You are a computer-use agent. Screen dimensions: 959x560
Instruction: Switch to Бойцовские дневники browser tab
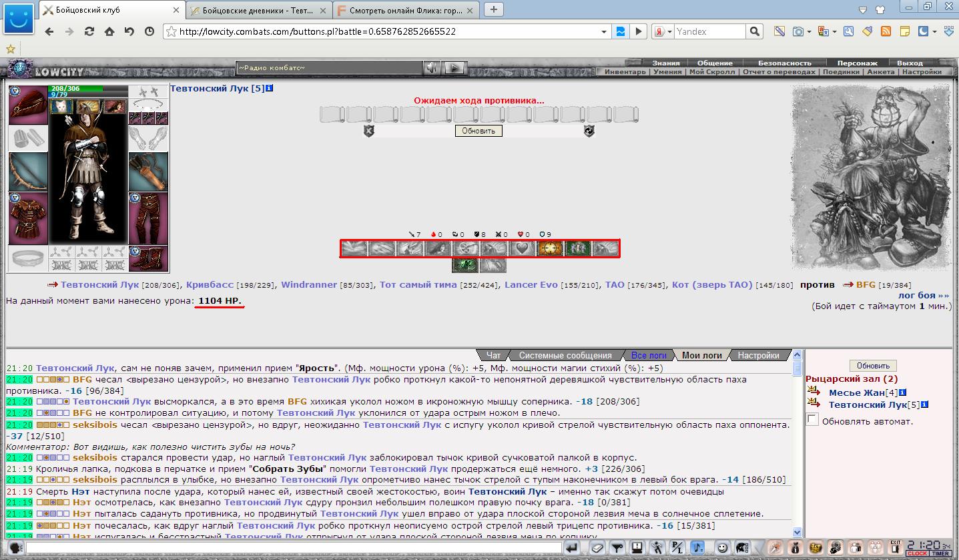[258, 10]
